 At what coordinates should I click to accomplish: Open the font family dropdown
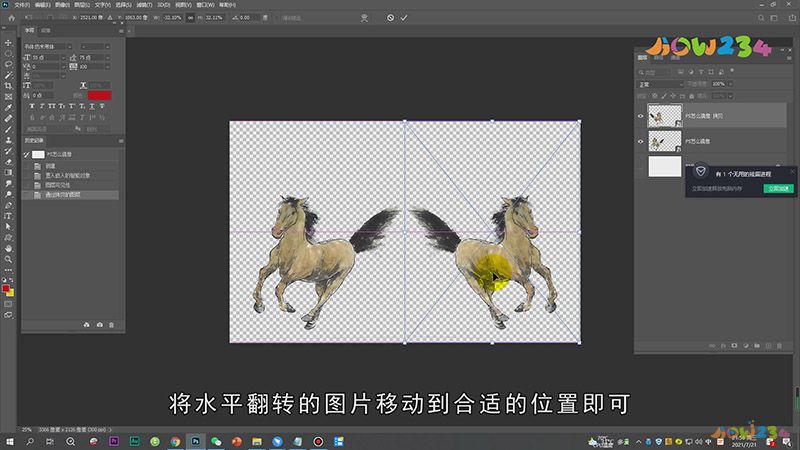click(69, 47)
